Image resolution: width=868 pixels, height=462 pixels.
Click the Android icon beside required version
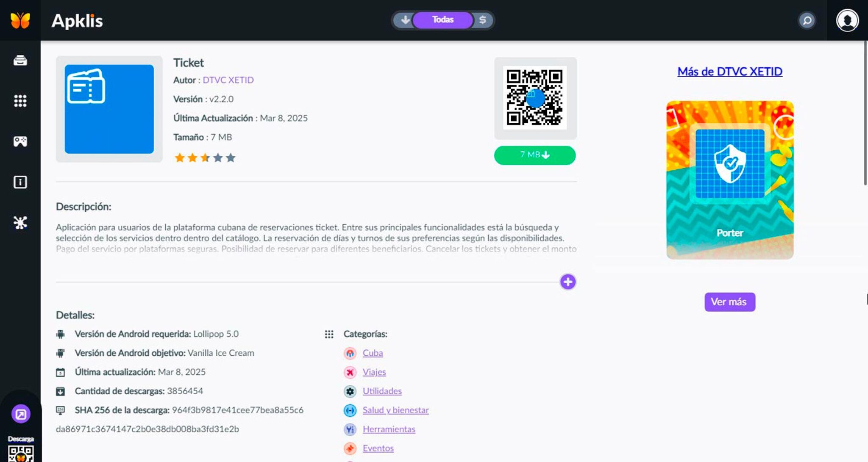pos(61,334)
